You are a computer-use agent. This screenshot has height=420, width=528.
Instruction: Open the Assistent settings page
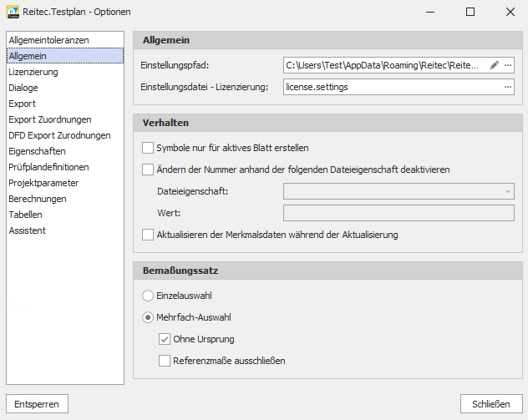point(27,230)
